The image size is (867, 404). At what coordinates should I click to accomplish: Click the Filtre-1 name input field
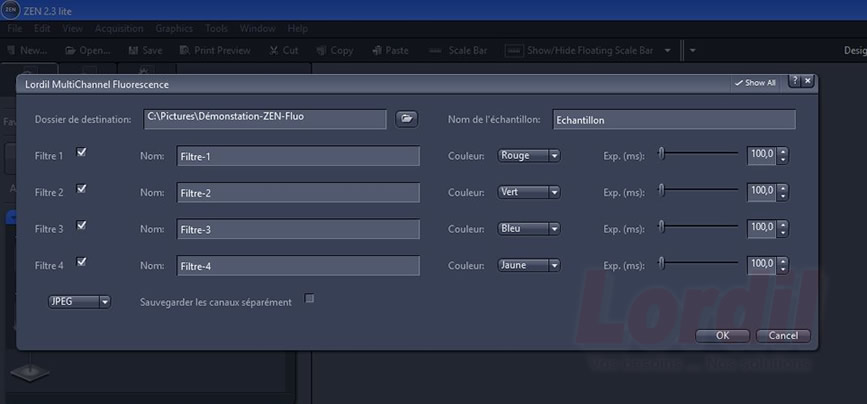click(x=298, y=156)
